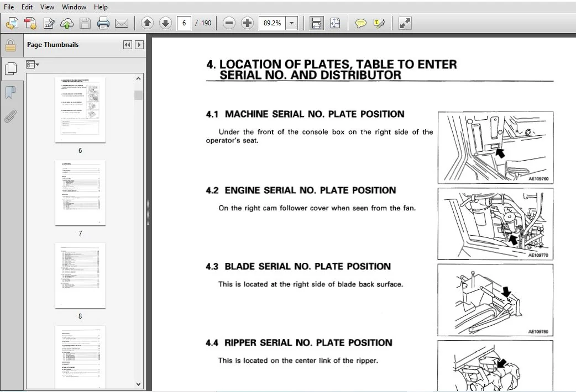Screen dimensions: 576x392
Task: Select page 7 thumbnail
Action: click(81, 193)
